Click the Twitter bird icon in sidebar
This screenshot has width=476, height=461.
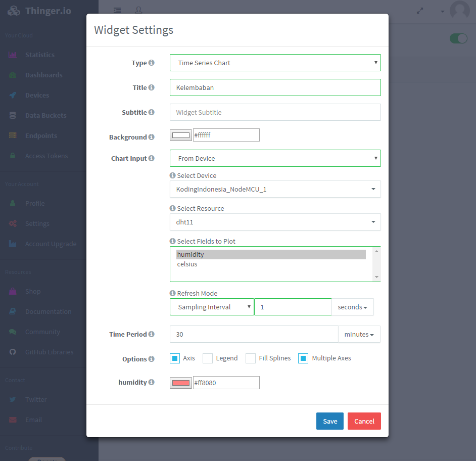13,399
